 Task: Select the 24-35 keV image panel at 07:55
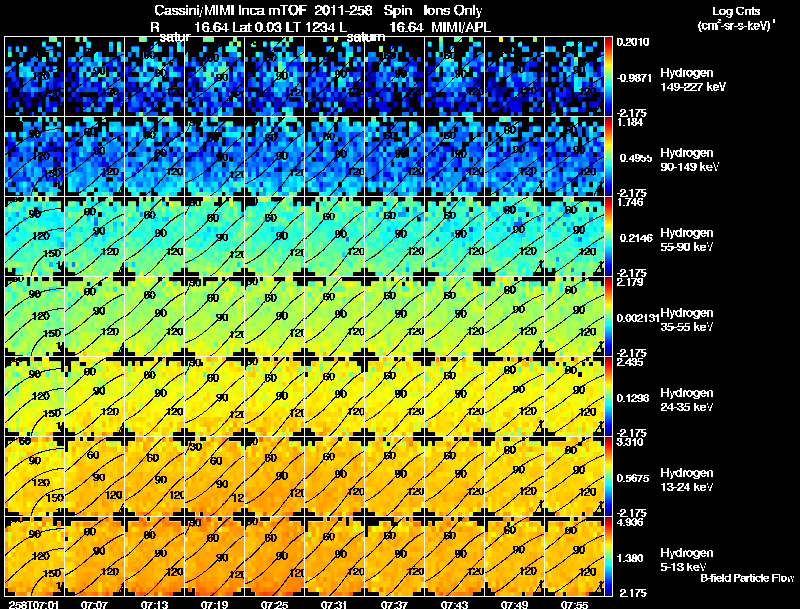[574, 397]
